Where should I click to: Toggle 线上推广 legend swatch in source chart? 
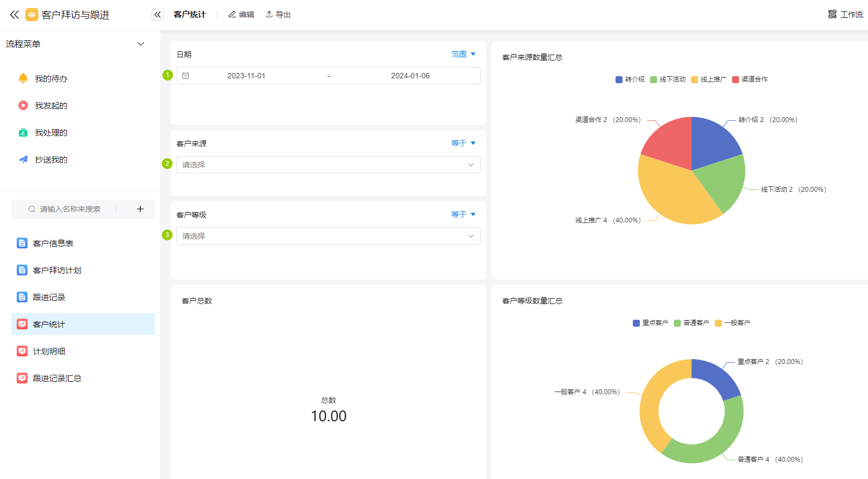tap(694, 79)
